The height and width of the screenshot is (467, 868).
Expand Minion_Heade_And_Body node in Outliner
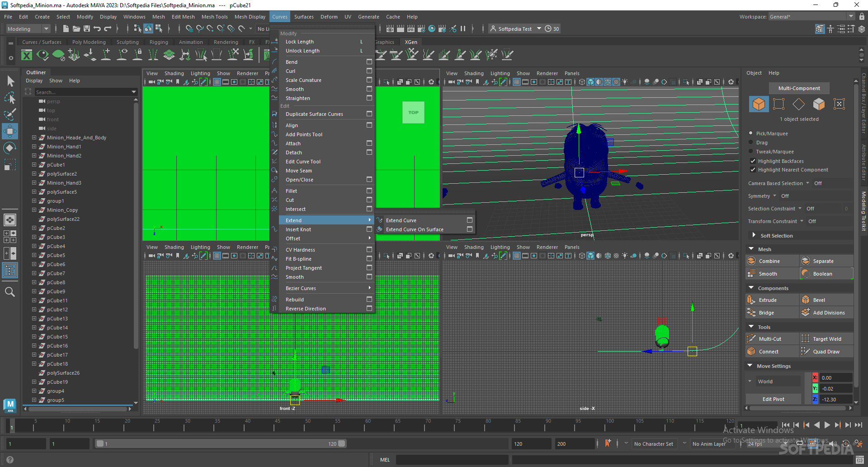(34, 137)
